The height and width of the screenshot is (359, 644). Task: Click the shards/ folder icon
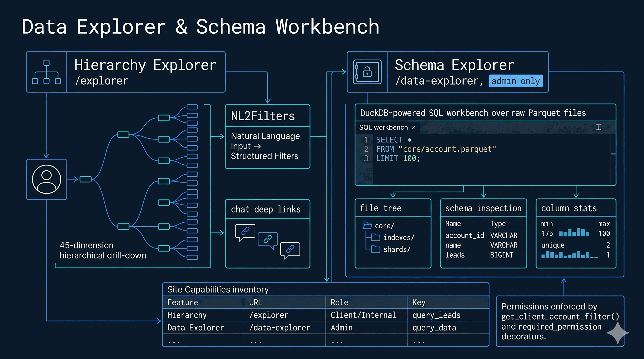pyautogui.click(x=376, y=249)
